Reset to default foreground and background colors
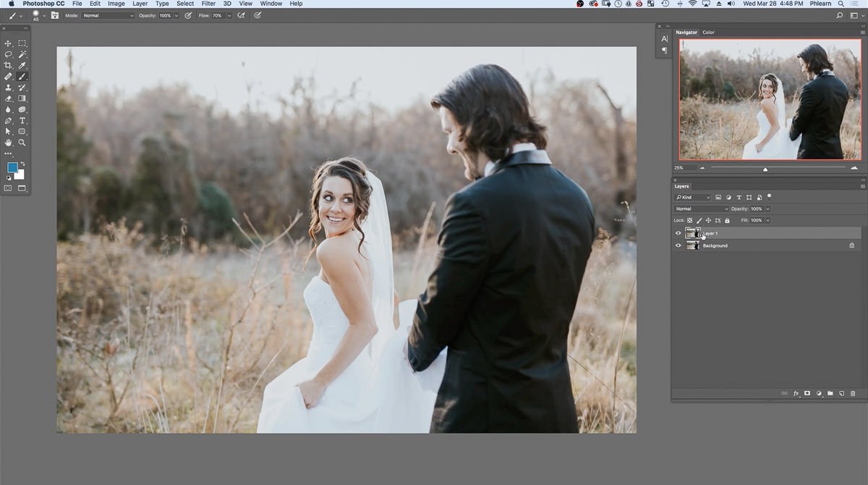 (9, 177)
